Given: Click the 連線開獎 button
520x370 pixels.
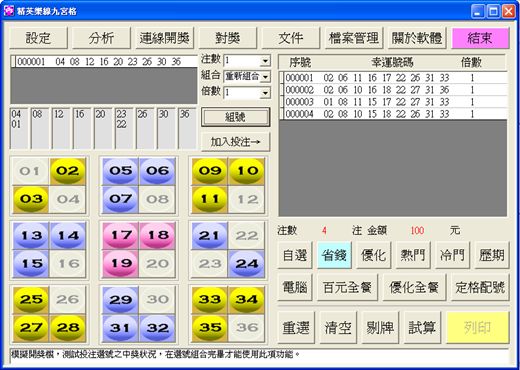Looking at the screenshot, I should tap(165, 38).
